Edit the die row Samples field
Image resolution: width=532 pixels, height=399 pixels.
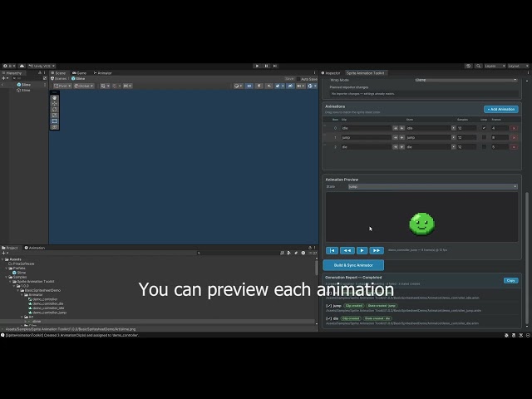(467, 147)
